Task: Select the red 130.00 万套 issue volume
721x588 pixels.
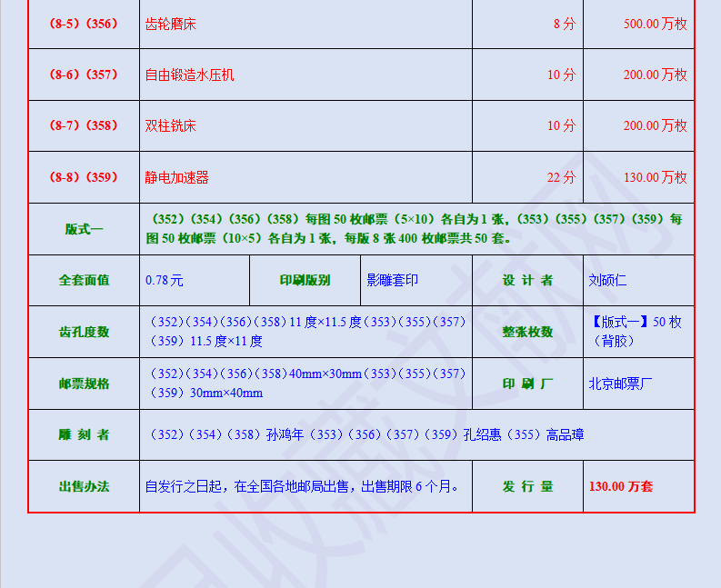Action: (620, 486)
